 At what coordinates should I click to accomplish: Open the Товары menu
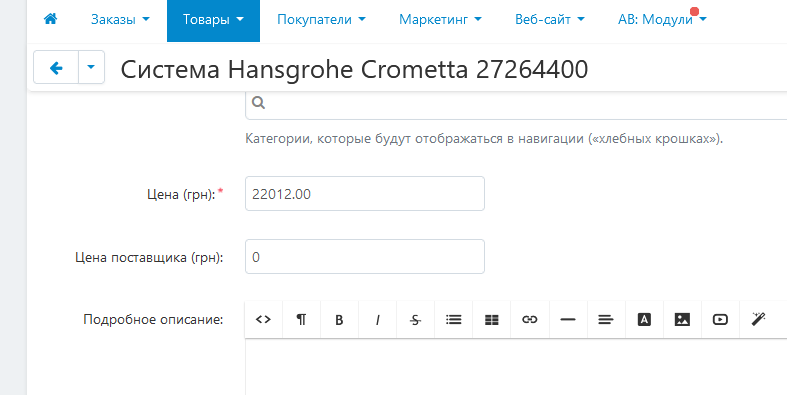[213, 20]
